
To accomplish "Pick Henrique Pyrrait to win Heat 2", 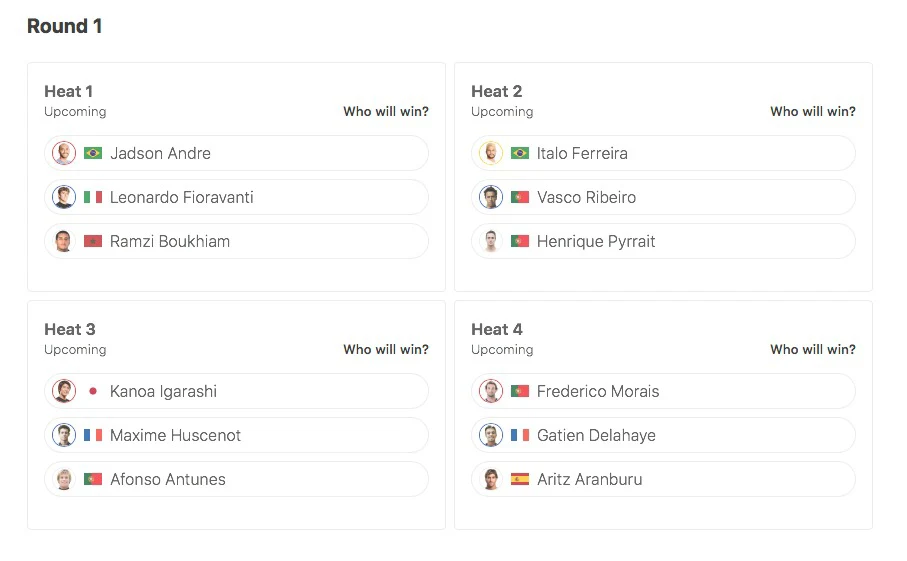I will point(663,241).
